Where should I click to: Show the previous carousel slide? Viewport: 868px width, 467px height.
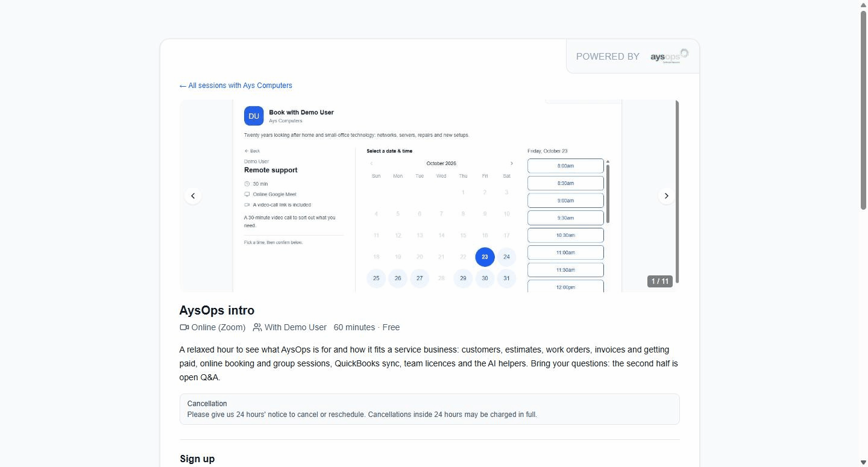point(193,196)
